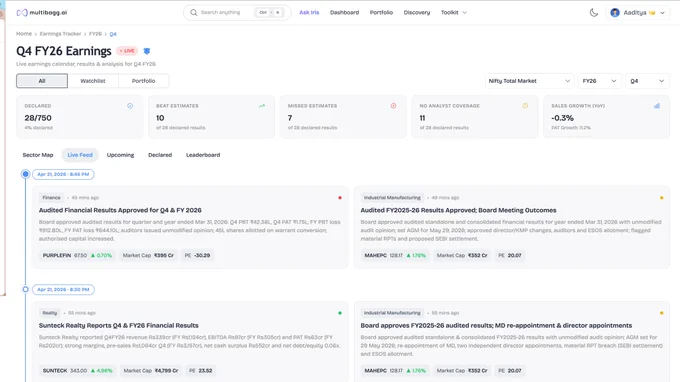Image resolution: width=680 pixels, height=382 pixels.
Task: Open the Sales Growth card
Action: [x=606, y=117]
